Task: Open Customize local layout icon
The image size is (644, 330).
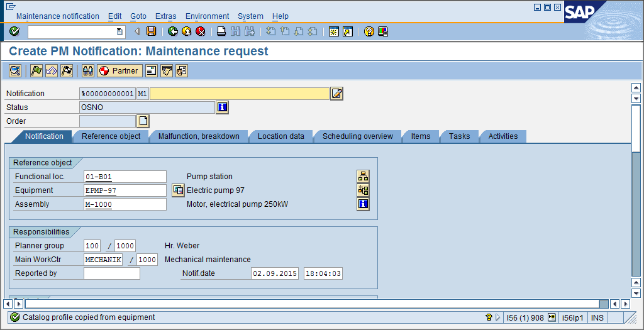Action: [383, 31]
